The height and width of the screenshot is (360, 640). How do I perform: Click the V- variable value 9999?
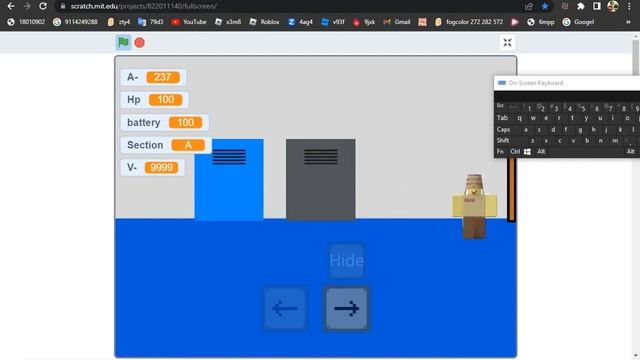pyautogui.click(x=161, y=167)
